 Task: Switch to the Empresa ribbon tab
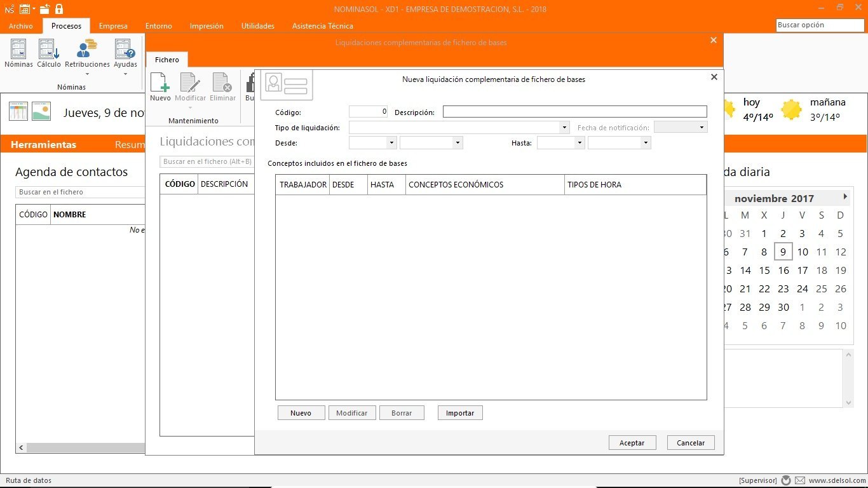pos(113,26)
